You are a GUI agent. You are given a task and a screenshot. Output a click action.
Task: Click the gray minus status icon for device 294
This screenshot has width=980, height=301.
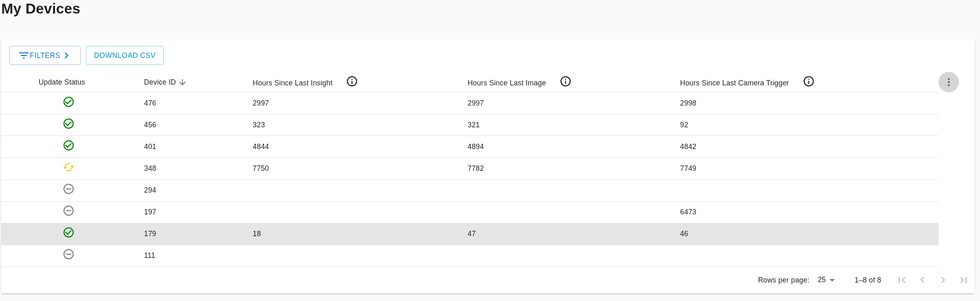coord(69,189)
